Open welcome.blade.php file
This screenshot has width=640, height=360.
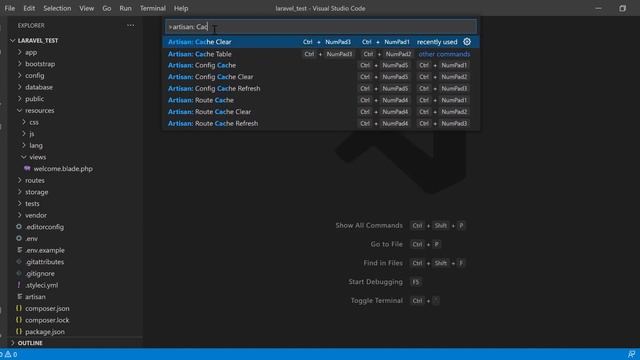click(63, 169)
